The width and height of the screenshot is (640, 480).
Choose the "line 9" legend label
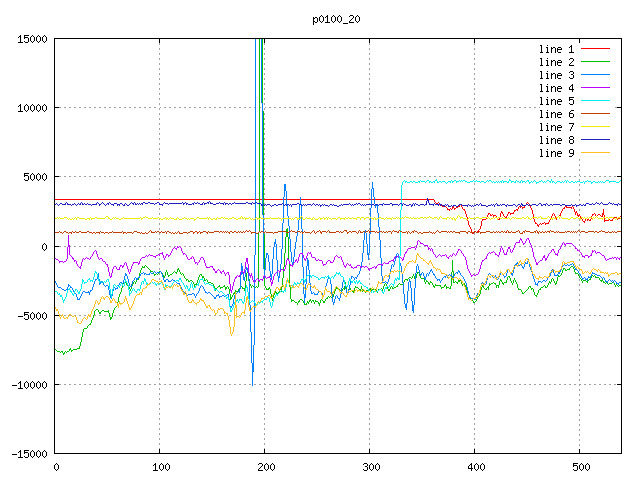click(557, 153)
